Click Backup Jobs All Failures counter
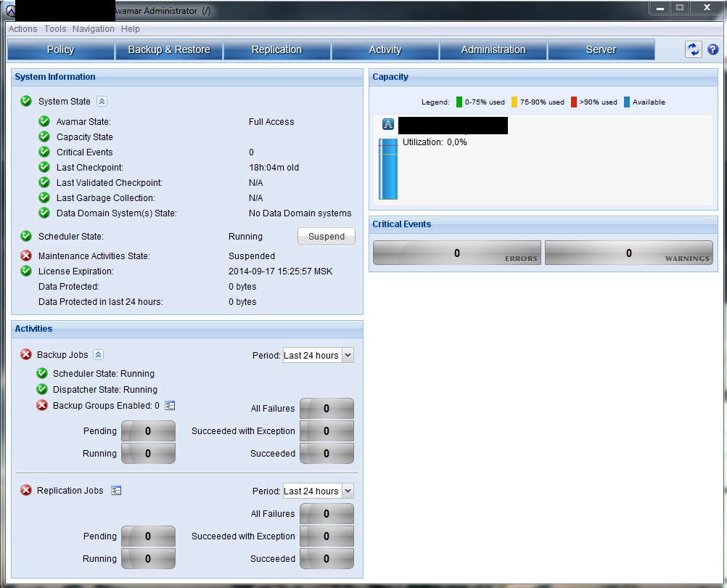Screen dimensions: 727x588 [327, 409]
